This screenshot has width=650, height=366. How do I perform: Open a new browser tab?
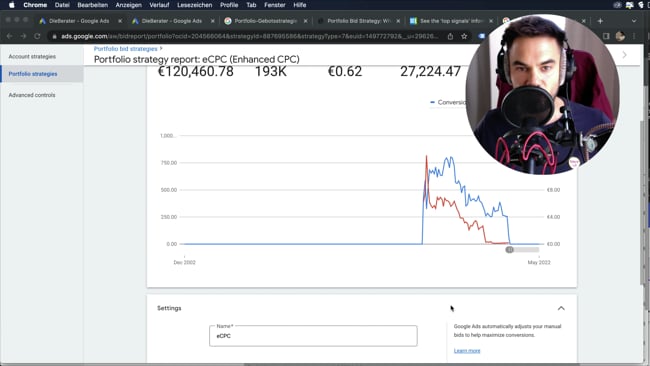point(600,21)
